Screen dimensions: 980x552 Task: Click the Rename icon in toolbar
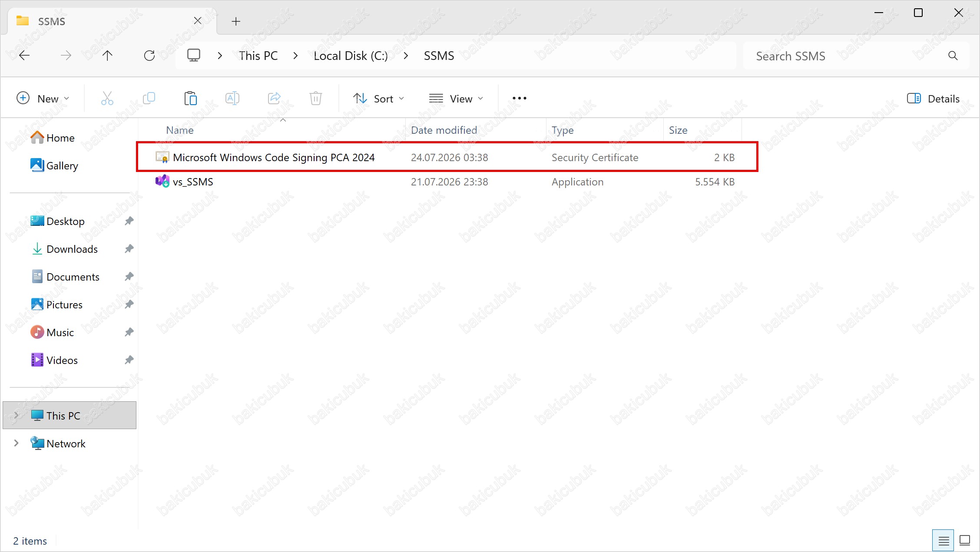tap(232, 98)
